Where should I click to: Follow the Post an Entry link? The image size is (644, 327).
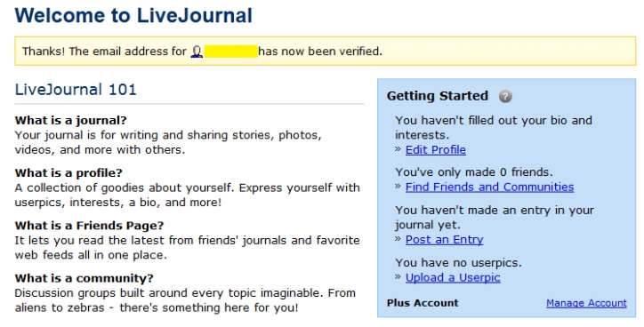(x=444, y=240)
